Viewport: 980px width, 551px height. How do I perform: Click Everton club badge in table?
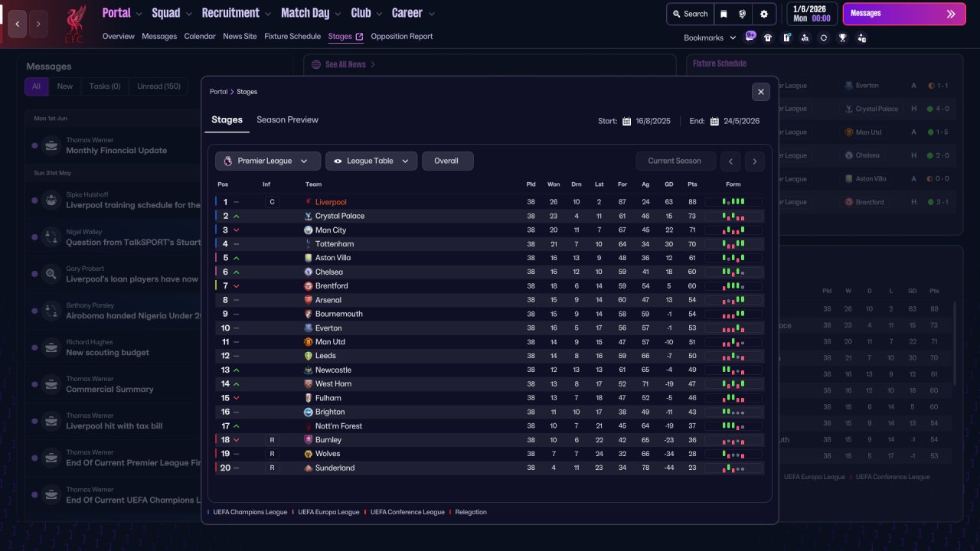pos(308,328)
